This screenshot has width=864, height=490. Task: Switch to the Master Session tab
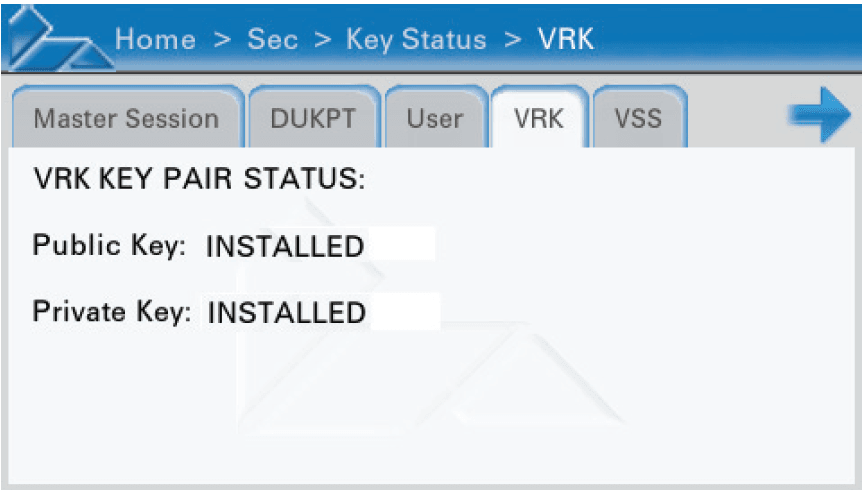[126, 119]
